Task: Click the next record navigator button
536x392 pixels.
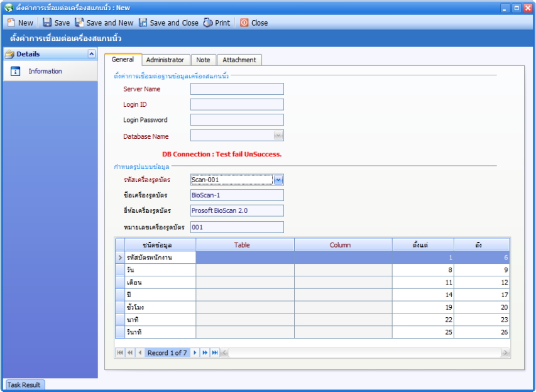Action: pos(195,352)
